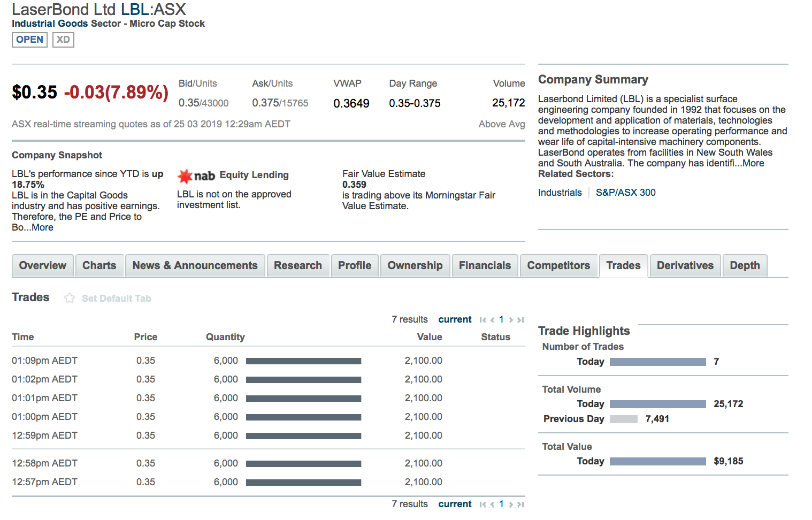Click the Set Default Tab star icon
The image size is (812, 520).
[70, 298]
